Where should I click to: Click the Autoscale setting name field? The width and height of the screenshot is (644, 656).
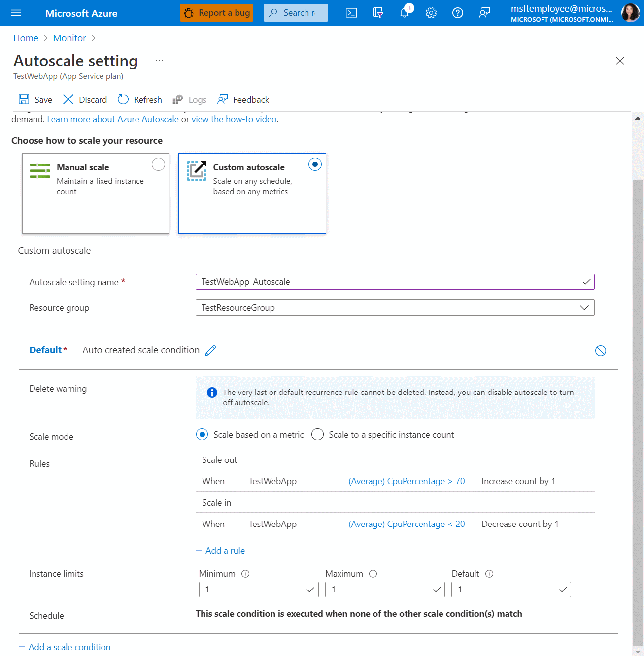pos(389,282)
